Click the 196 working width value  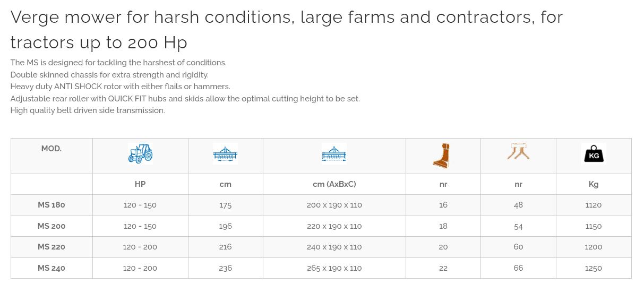[225, 226]
